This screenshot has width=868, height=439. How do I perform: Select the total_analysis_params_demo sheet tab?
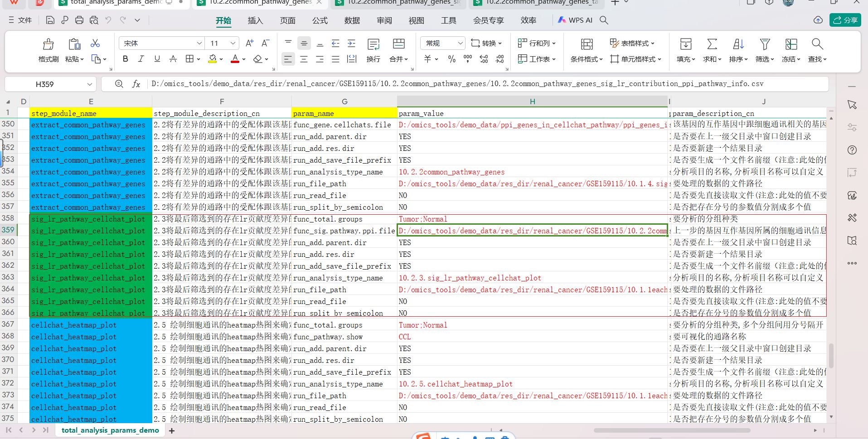(x=110, y=430)
